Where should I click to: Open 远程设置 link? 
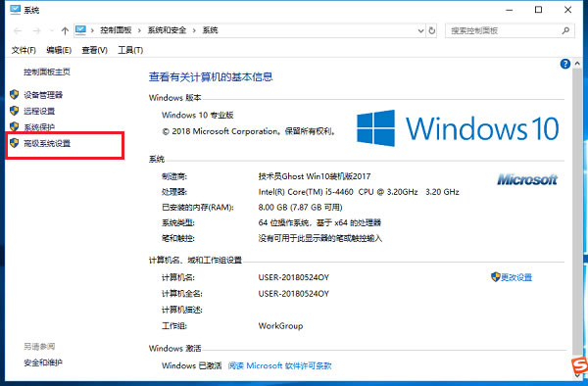(x=39, y=112)
